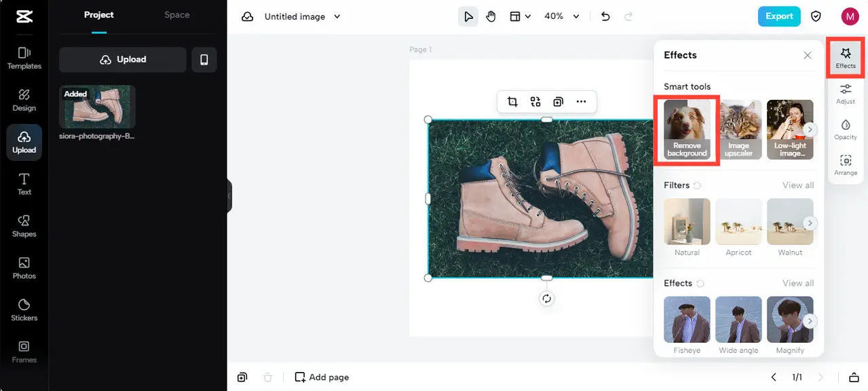Duplicate the image via floating toolbar
Image resolution: width=868 pixels, height=391 pixels.
pyautogui.click(x=558, y=102)
